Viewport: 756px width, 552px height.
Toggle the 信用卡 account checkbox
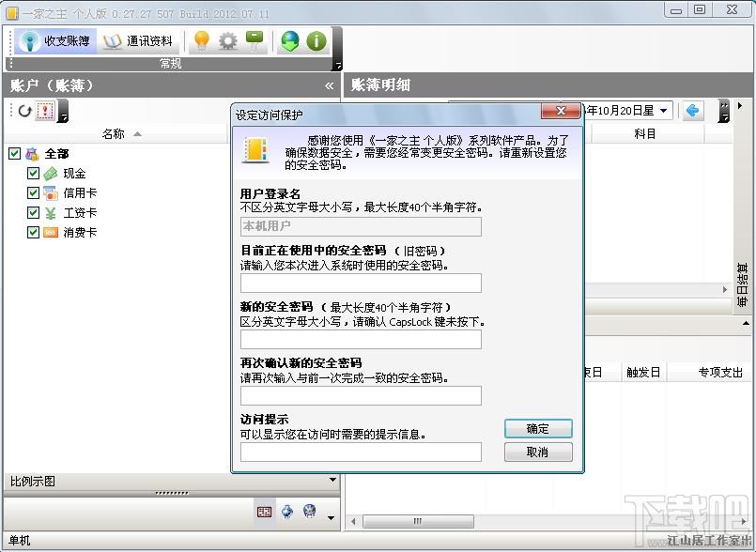point(33,192)
